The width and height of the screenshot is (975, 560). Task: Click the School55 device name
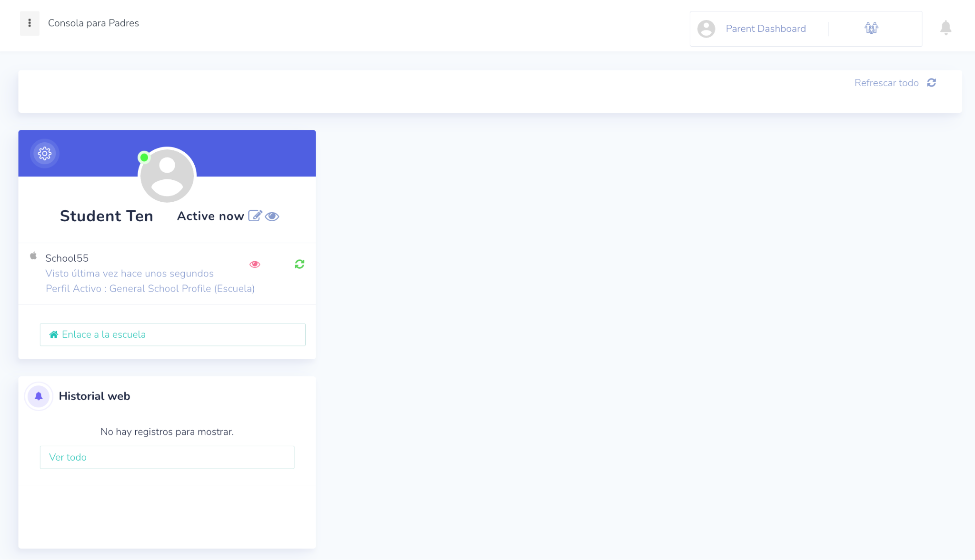click(67, 258)
